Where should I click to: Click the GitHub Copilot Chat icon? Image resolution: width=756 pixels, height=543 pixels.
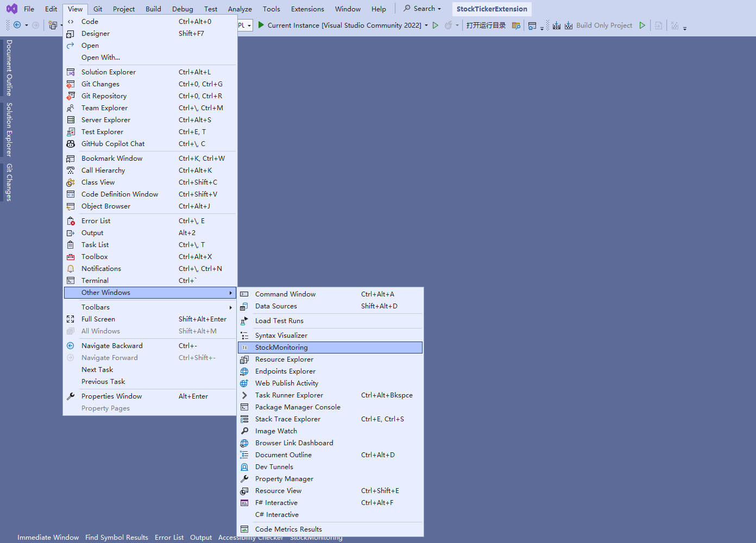point(71,144)
